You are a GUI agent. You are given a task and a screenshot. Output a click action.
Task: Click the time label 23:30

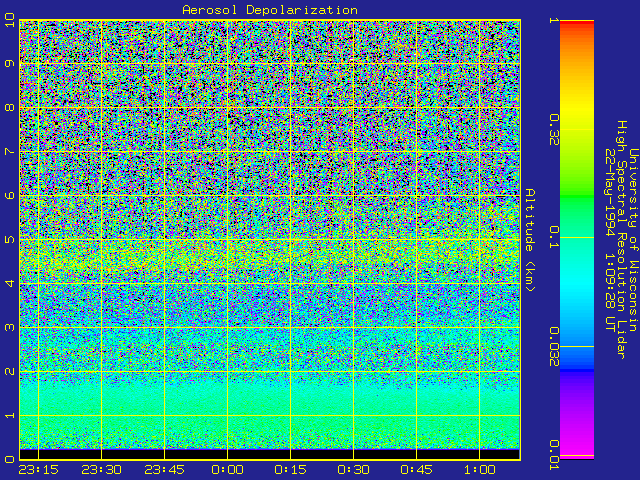pos(101,470)
